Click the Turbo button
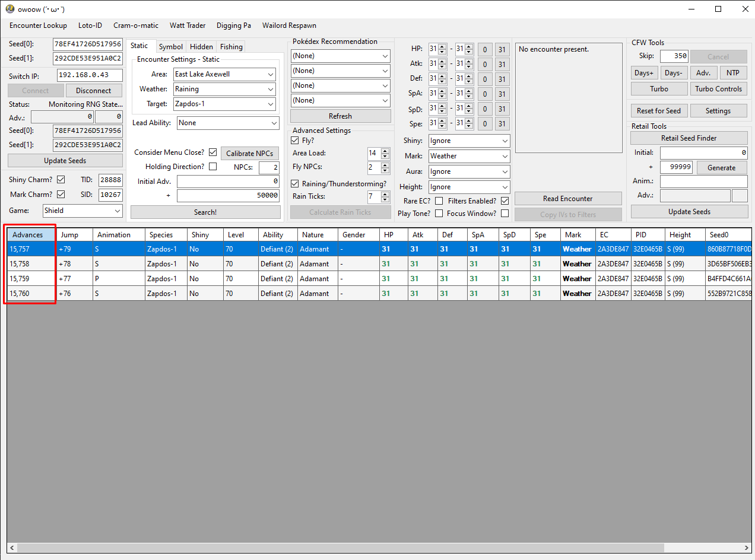Screen dimensions: 755x560 click(659, 89)
